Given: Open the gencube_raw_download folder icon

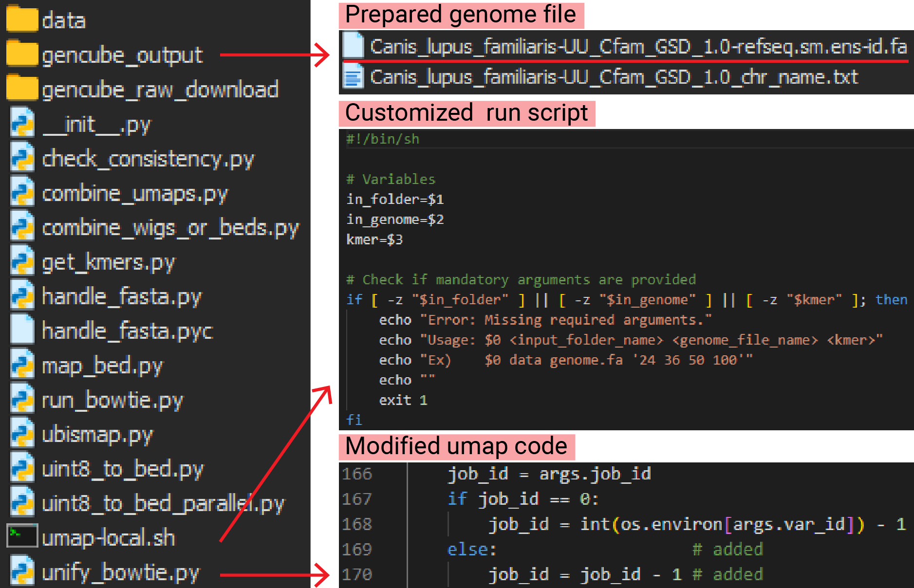Looking at the screenshot, I should click(x=22, y=88).
